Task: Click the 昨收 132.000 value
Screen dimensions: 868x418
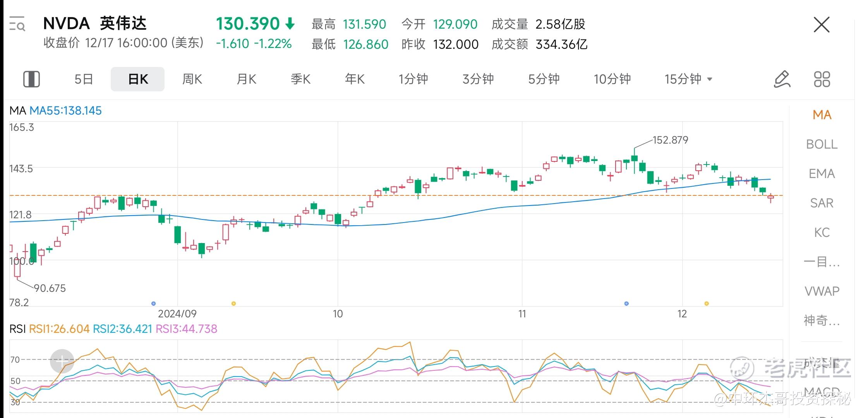Action: click(x=456, y=45)
